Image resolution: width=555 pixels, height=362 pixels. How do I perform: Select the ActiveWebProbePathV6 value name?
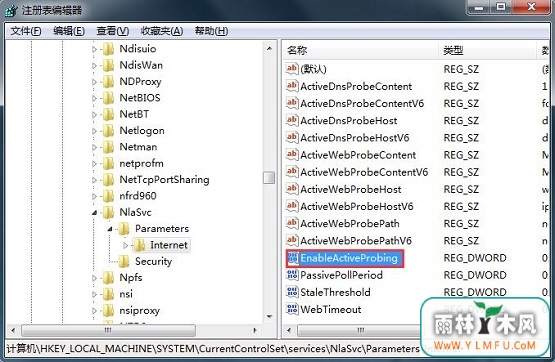356,241
